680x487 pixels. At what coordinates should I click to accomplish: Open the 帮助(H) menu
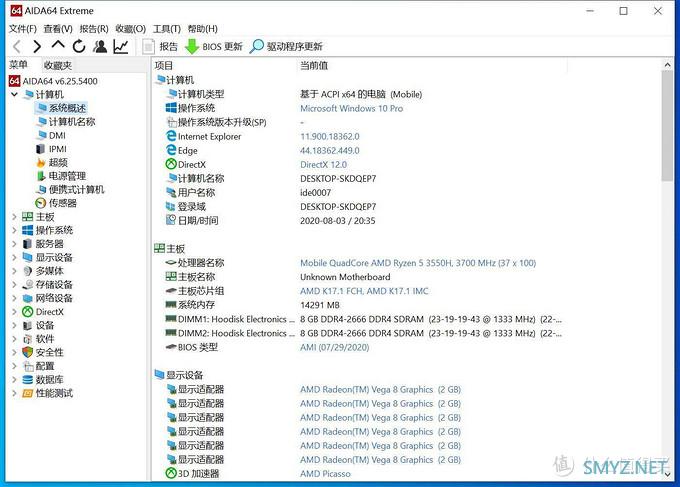coord(203,29)
